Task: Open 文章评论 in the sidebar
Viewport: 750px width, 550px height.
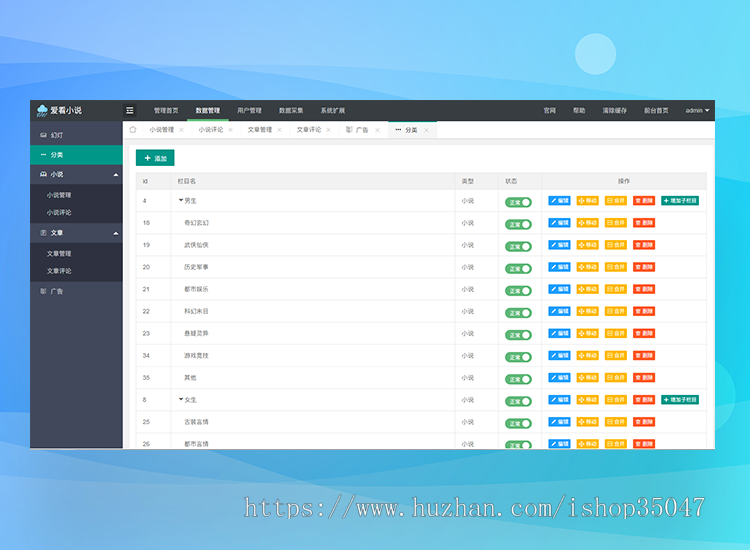Action: tap(59, 271)
